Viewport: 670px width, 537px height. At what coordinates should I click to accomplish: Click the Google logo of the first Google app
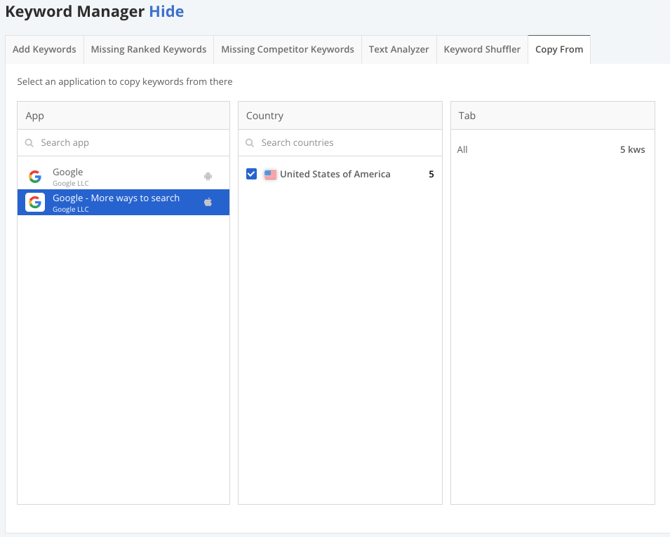coord(35,177)
